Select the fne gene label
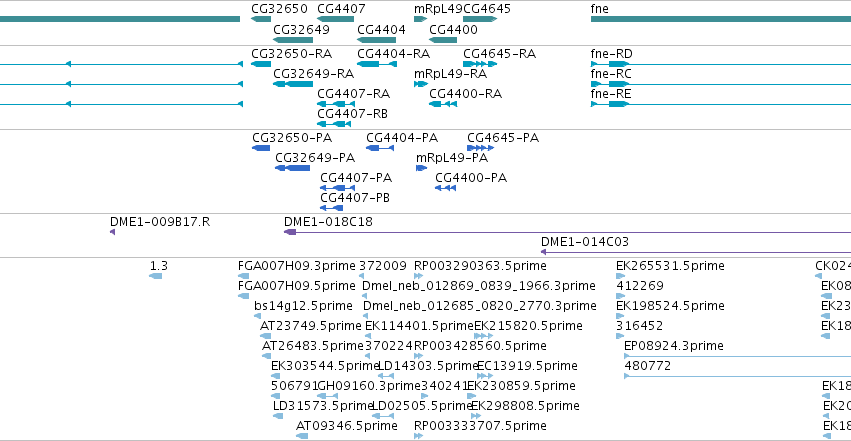851x441 pixels. [599, 9]
